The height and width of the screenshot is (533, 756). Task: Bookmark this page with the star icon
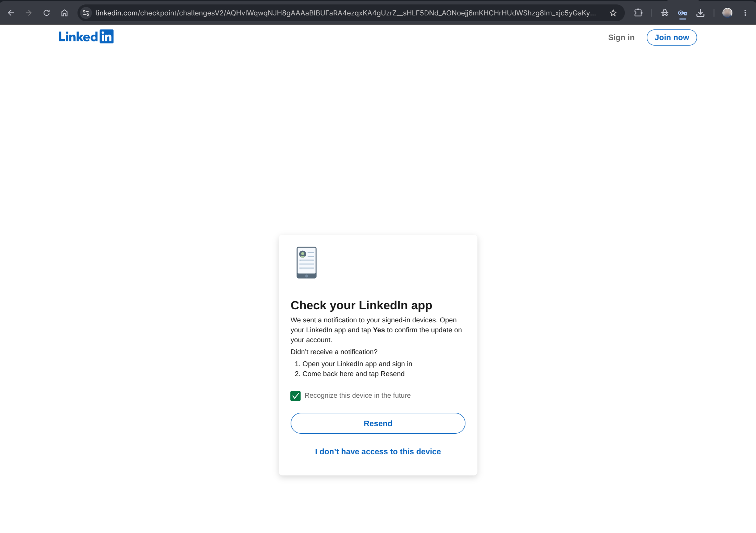(613, 13)
